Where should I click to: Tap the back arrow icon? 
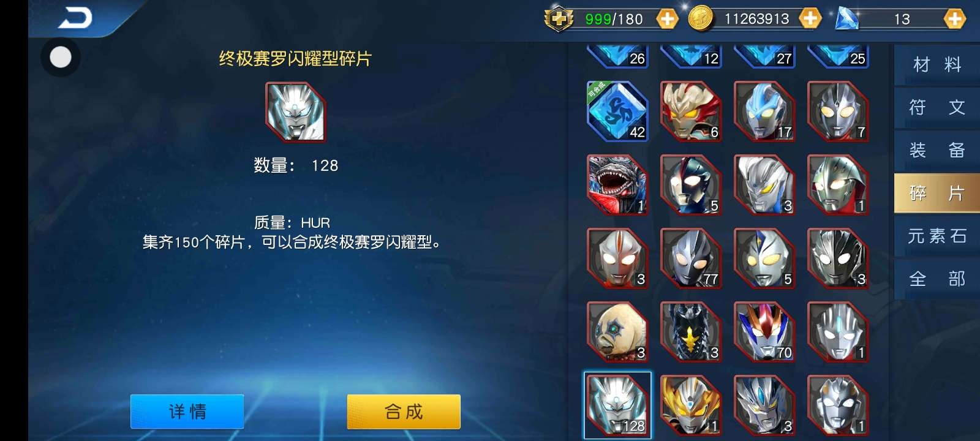(x=75, y=18)
